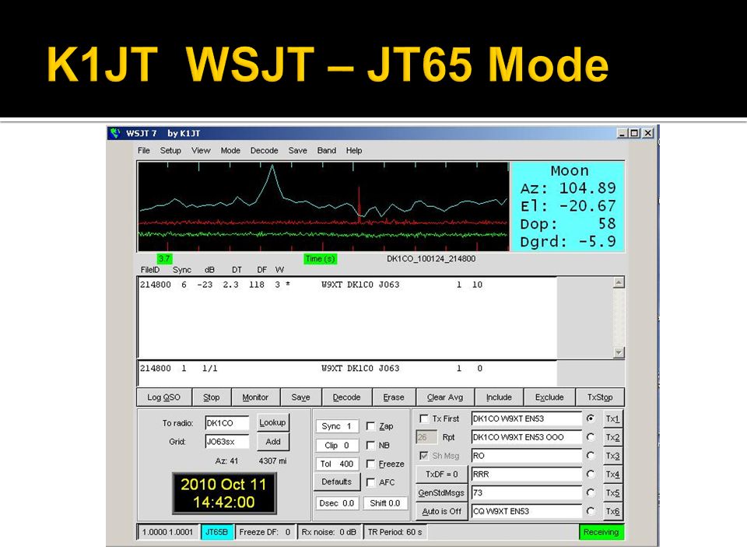Click the decode list scroll up arrow
Image resolution: width=747 pixels, height=560 pixels.
pos(619,283)
